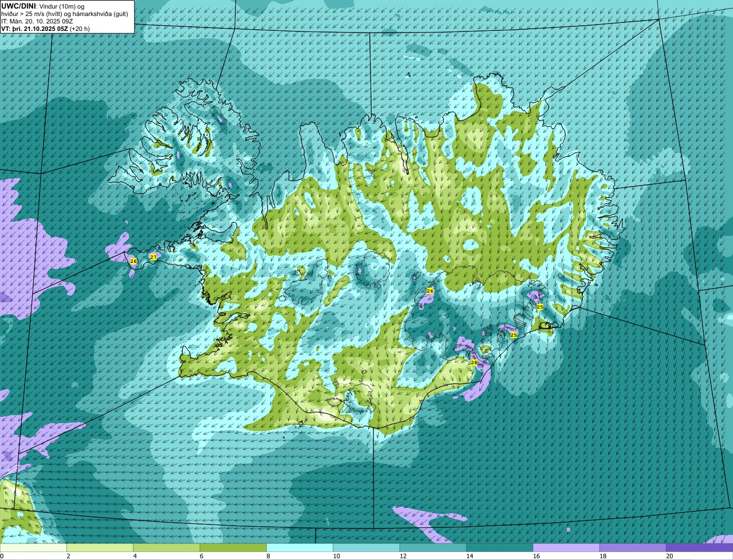Image resolution: width=733 pixels, height=560 pixels.
Task: Click the scale tick label '18'
Action: pos(602,556)
